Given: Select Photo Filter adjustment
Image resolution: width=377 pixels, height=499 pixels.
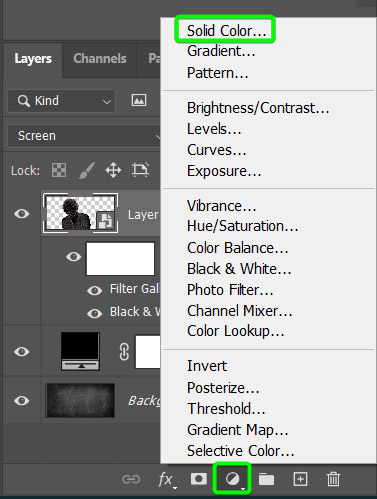Looking at the screenshot, I should click(x=230, y=290).
